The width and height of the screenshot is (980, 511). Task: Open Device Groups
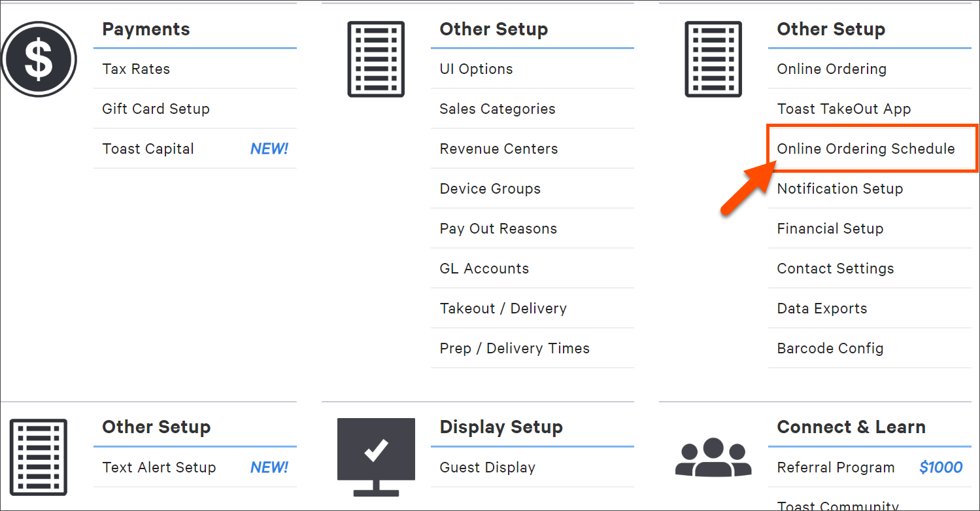click(x=490, y=188)
